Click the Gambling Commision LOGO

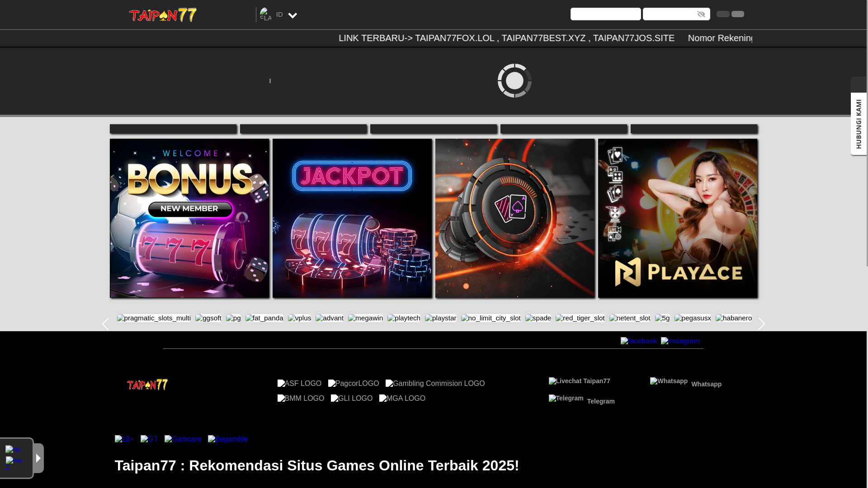[435, 384]
